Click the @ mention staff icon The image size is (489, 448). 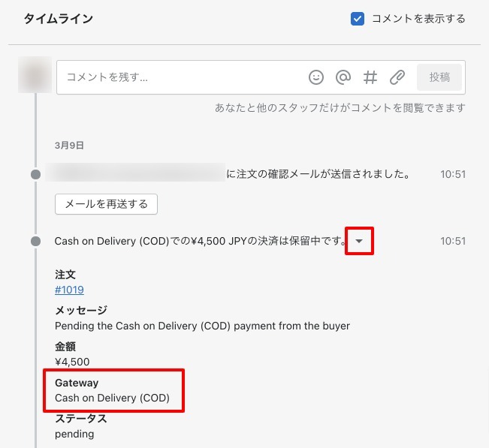click(343, 77)
